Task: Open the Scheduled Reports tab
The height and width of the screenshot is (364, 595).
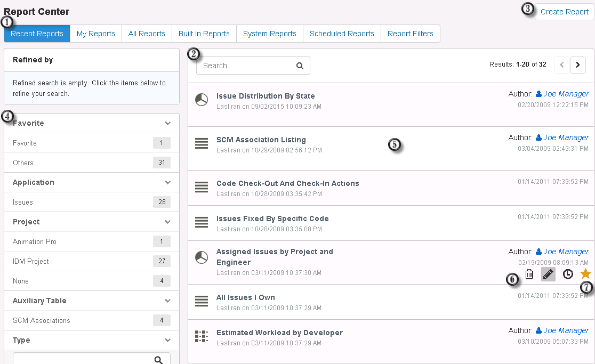Action: pyautogui.click(x=342, y=34)
